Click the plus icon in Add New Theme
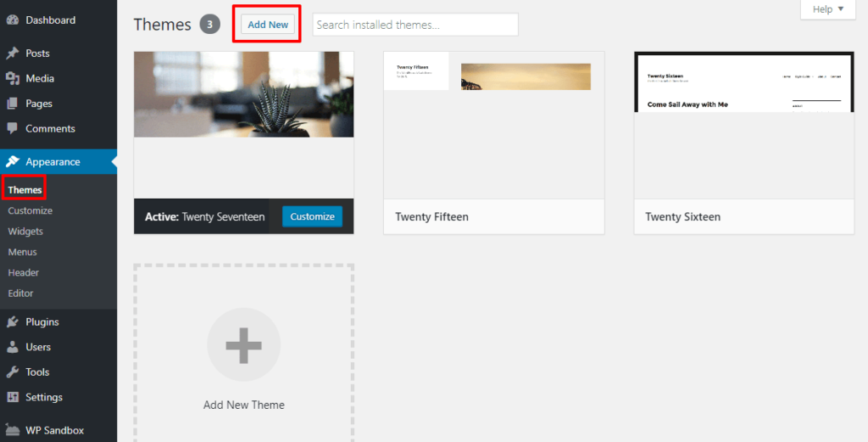The image size is (868, 442). point(243,345)
